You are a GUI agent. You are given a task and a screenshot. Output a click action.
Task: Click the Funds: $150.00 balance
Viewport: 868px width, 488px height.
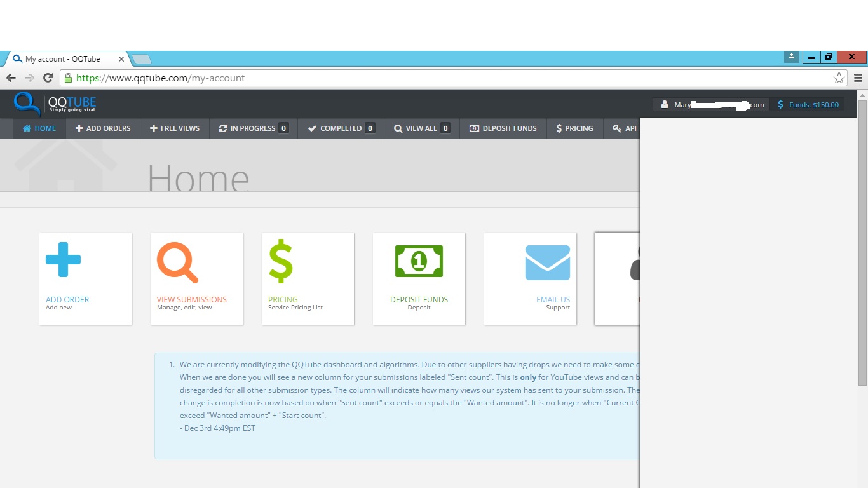click(808, 105)
